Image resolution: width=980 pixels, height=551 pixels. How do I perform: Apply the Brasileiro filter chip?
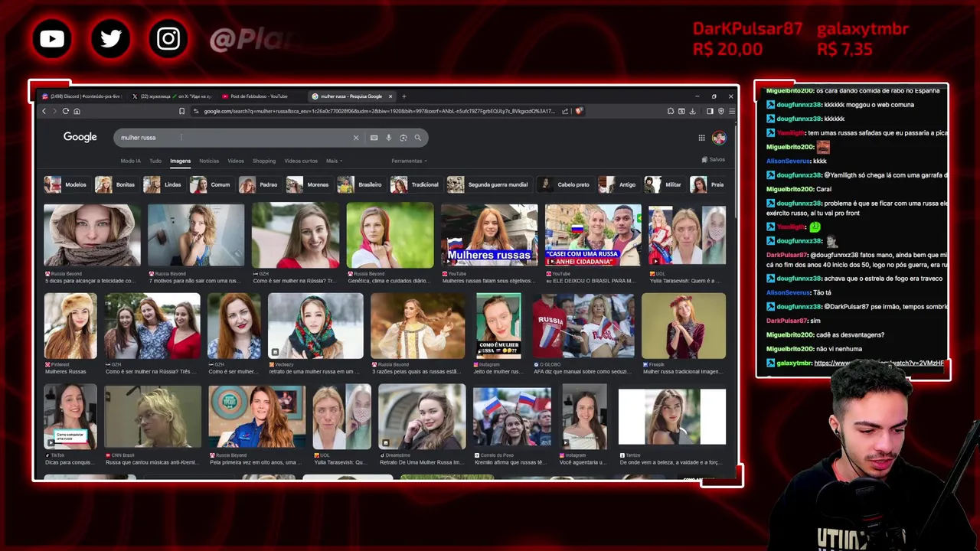pos(360,184)
